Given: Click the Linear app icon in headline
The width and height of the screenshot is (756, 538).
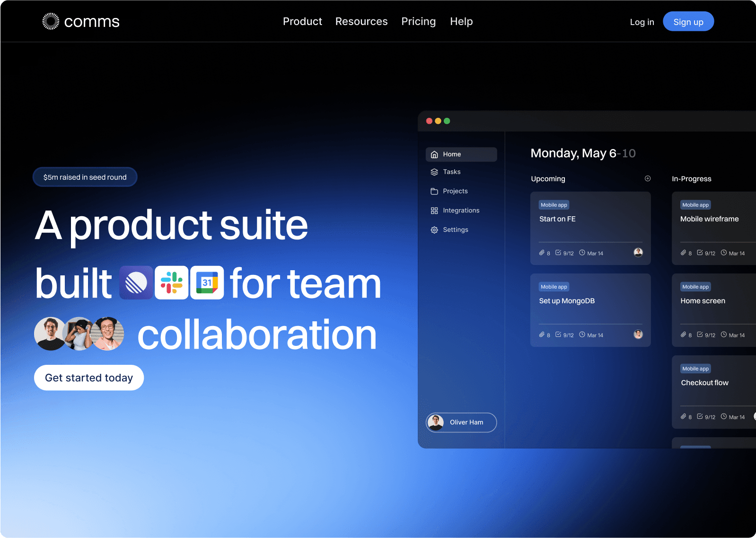Looking at the screenshot, I should (136, 282).
